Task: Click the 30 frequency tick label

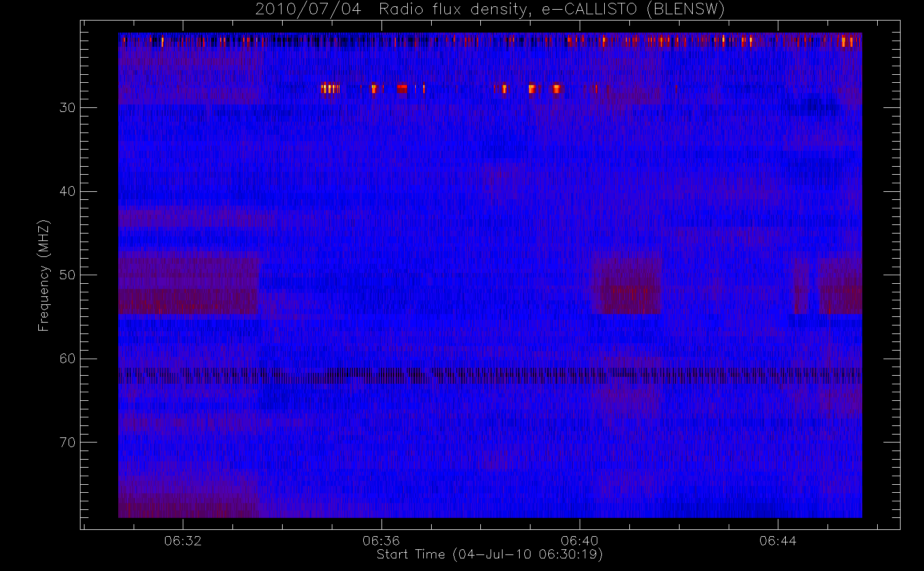Action: (67, 108)
